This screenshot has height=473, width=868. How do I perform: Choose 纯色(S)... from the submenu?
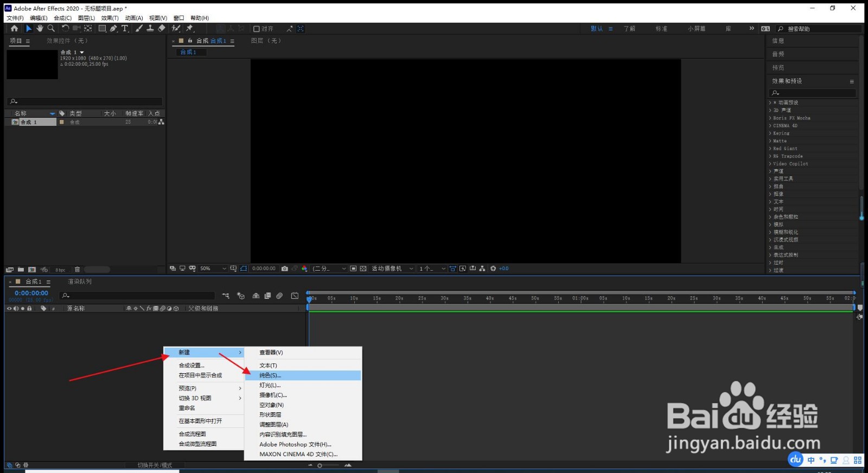click(x=303, y=375)
